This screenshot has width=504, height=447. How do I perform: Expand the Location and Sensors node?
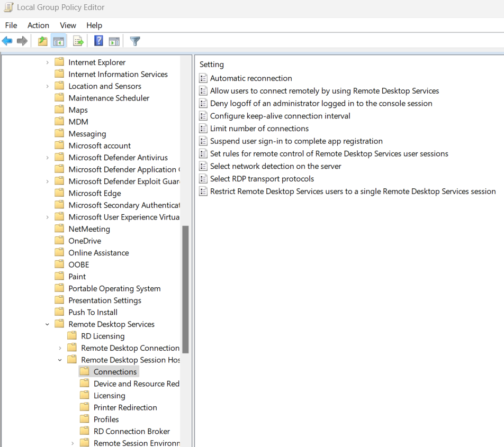tap(47, 86)
